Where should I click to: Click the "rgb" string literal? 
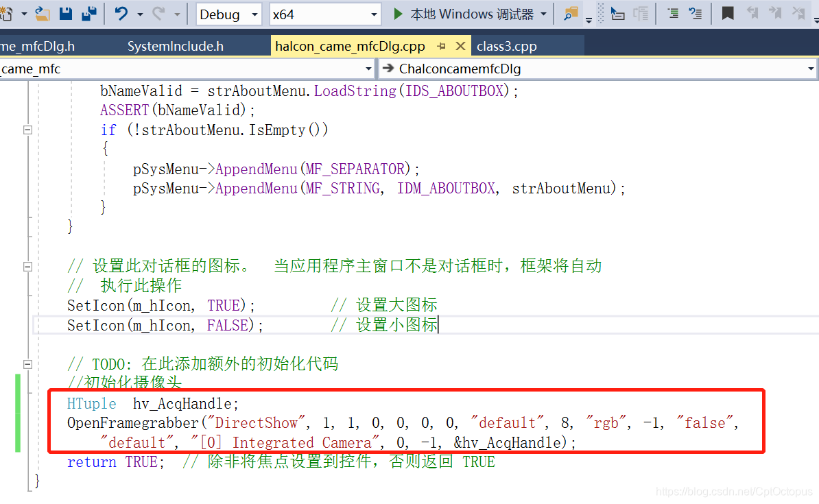pyautogui.click(x=606, y=423)
